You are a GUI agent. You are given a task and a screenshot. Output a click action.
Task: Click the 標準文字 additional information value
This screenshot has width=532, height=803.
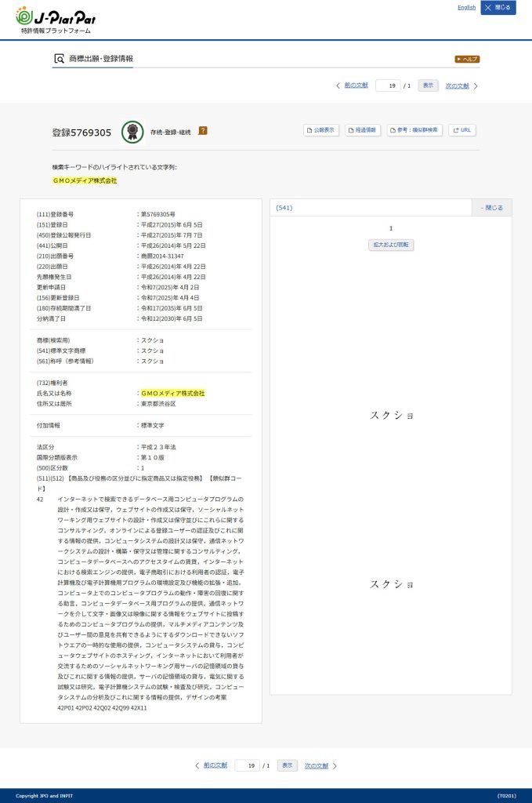pyautogui.click(x=153, y=426)
